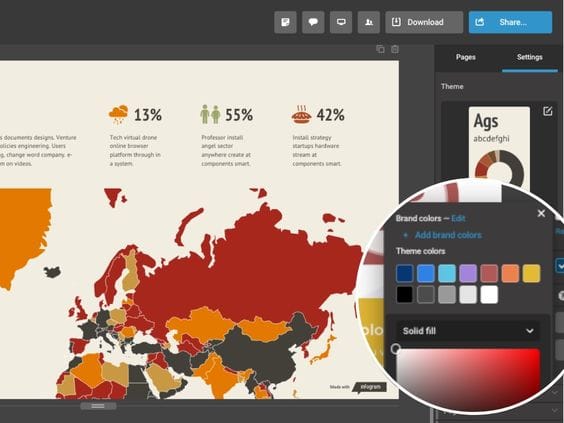Image resolution: width=564 pixels, height=423 pixels.
Task: Switch to the Settings tab
Action: point(529,57)
